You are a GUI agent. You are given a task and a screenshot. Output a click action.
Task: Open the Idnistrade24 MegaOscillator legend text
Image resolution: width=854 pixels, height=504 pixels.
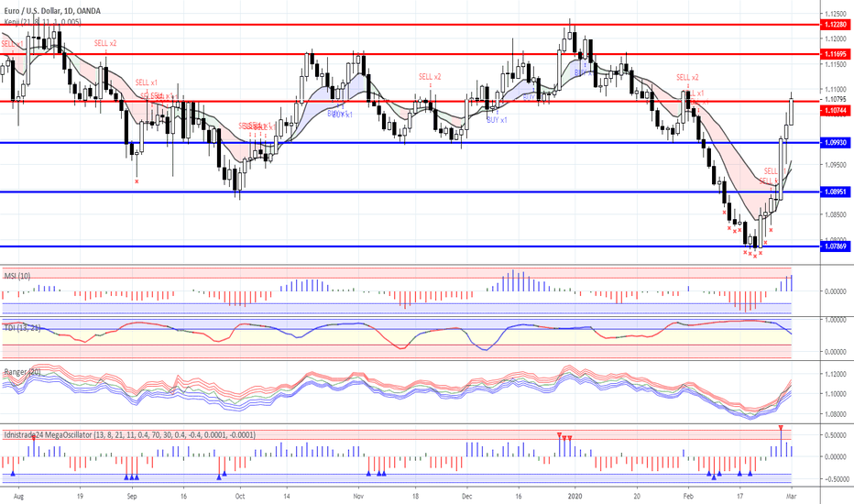129,434
